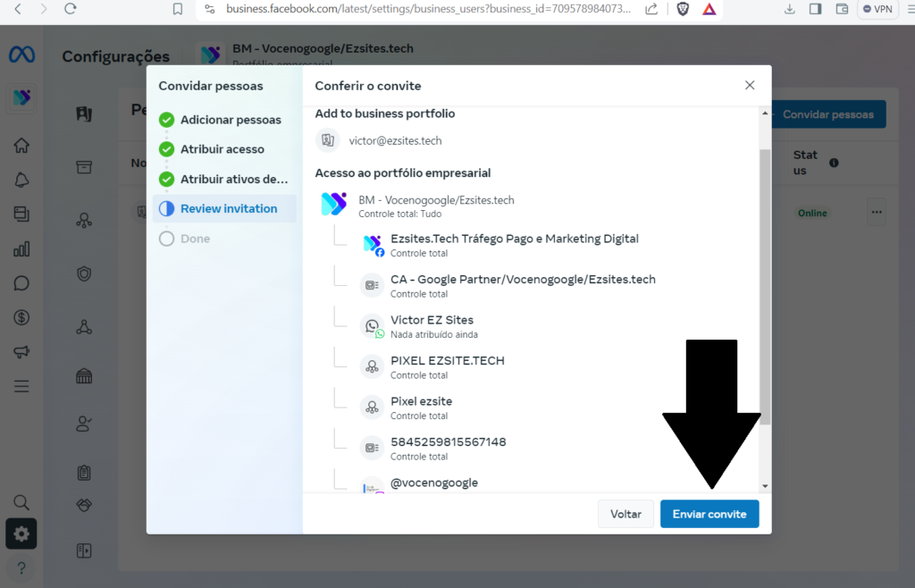Open the settings gear in the sidebar

(x=21, y=533)
